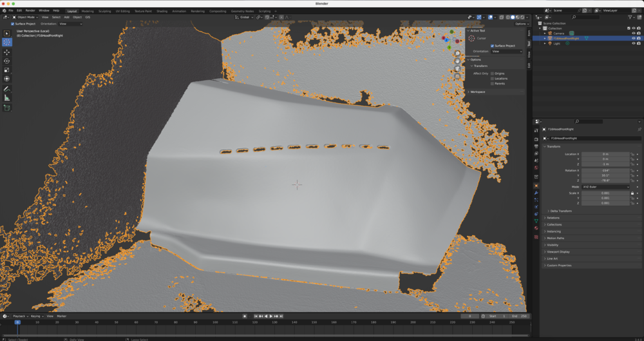
Task: Select the Add Cube tool
Action: click(x=7, y=108)
